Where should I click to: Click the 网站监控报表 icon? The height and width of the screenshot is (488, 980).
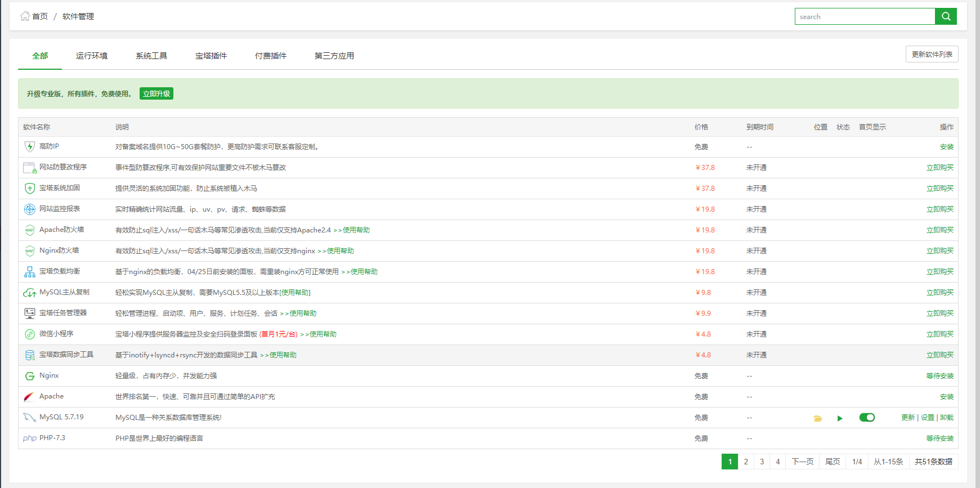point(30,209)
